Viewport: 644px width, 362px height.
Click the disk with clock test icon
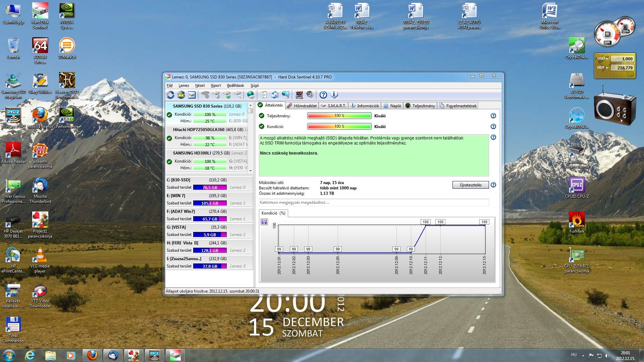pos(216,95)
